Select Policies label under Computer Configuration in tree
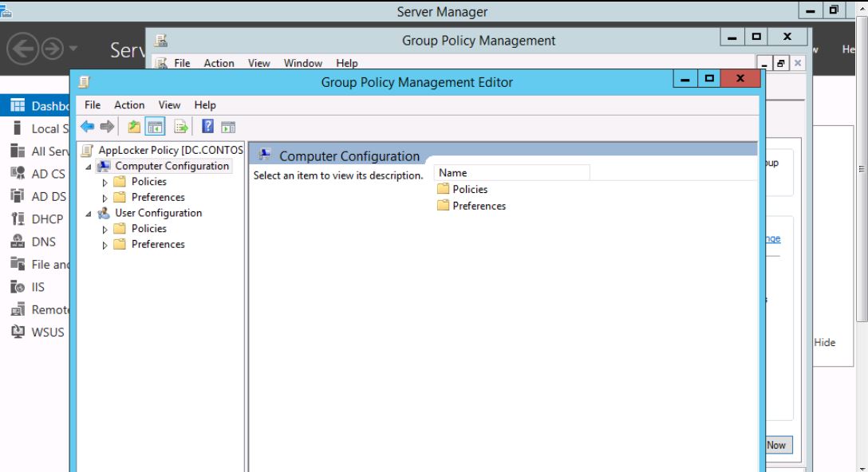Viewport: 868px width, 472px height. [x=149, y=182]
